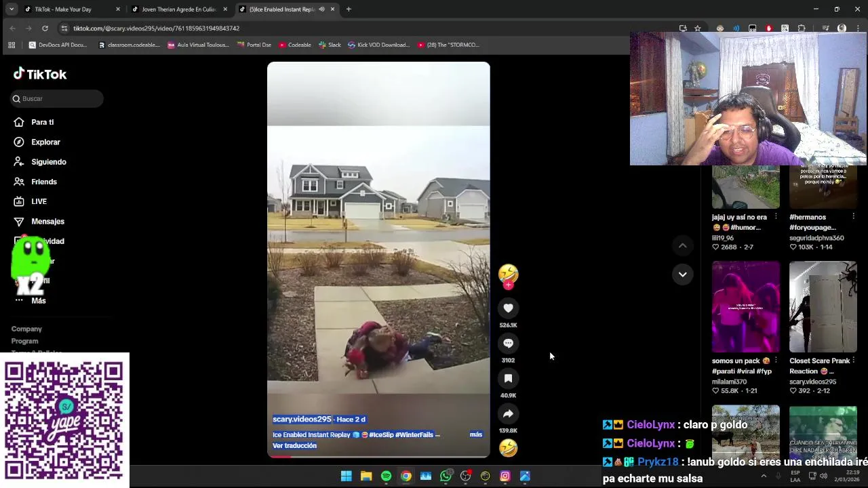Screen dimensions: 868x488
Task: Go to the next video arrow
Action: pyautogui.click(x=683, y=274)
